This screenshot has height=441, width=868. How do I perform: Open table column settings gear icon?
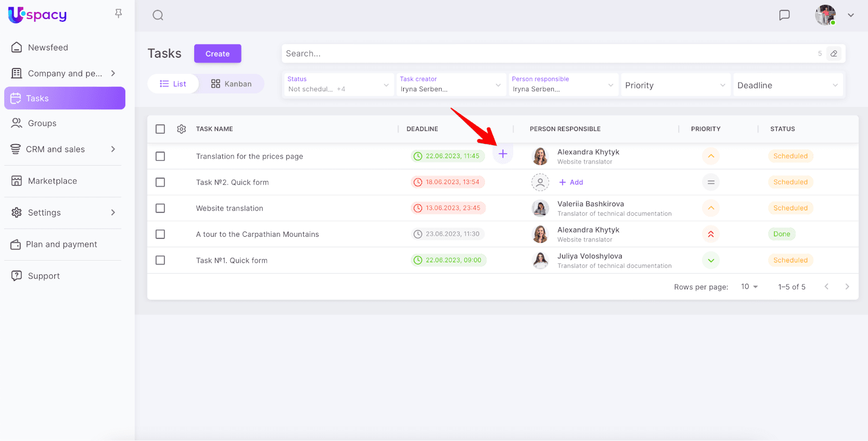[x=182, y=129]
